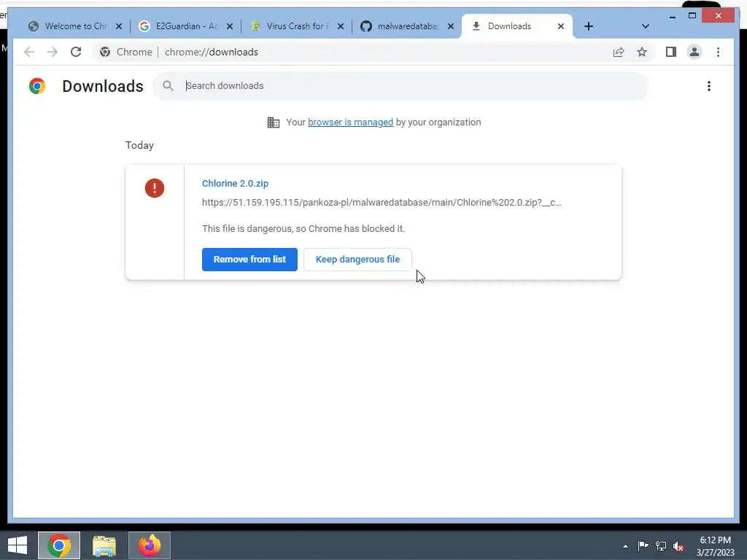The height and width of the screenshot is (560, 747).
Task: Minimize the Chrome window
Action: (x=672, y=16)
